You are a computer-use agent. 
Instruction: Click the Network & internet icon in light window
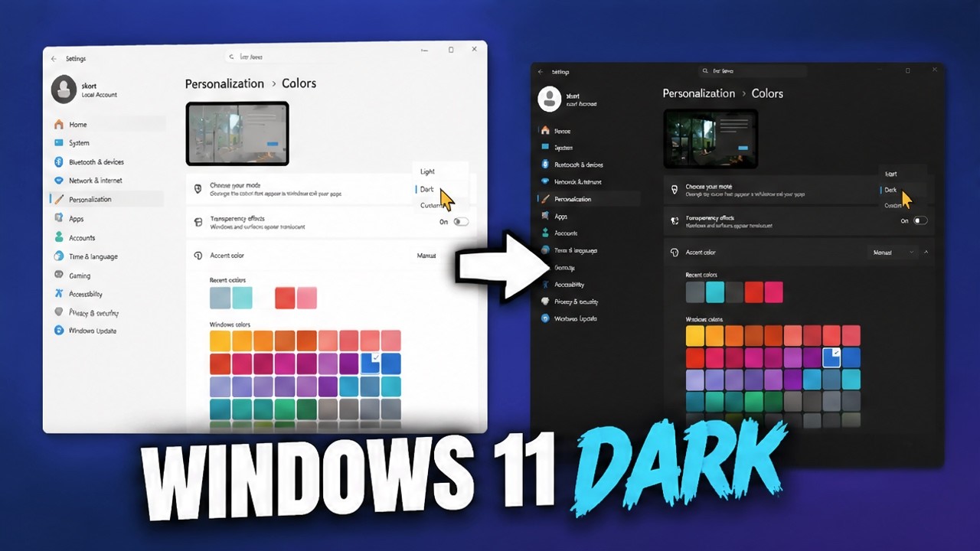[59, 181]
